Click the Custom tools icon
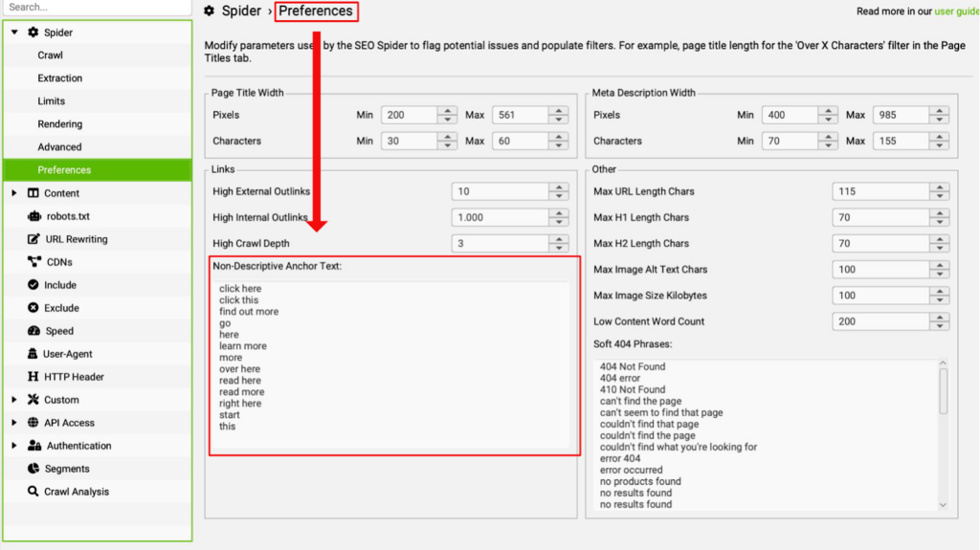 click(33, 400)
